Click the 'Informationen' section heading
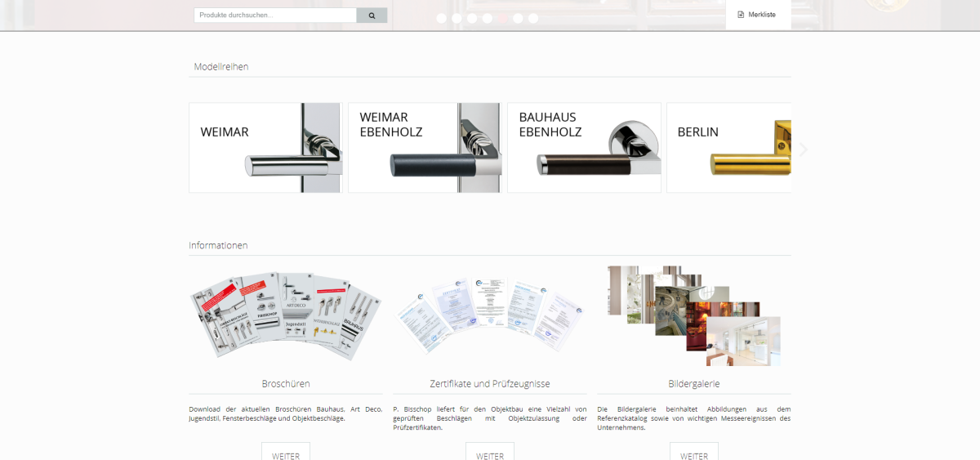Image resolution: width=980 pixels, height=460 pixels. (x=218, y=245)
